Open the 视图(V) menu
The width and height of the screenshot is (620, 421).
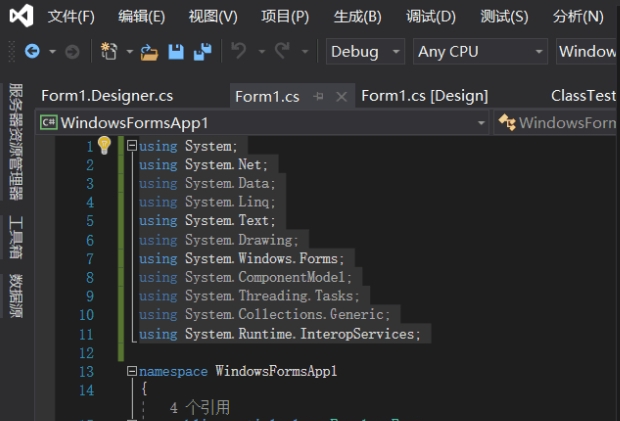213,17
